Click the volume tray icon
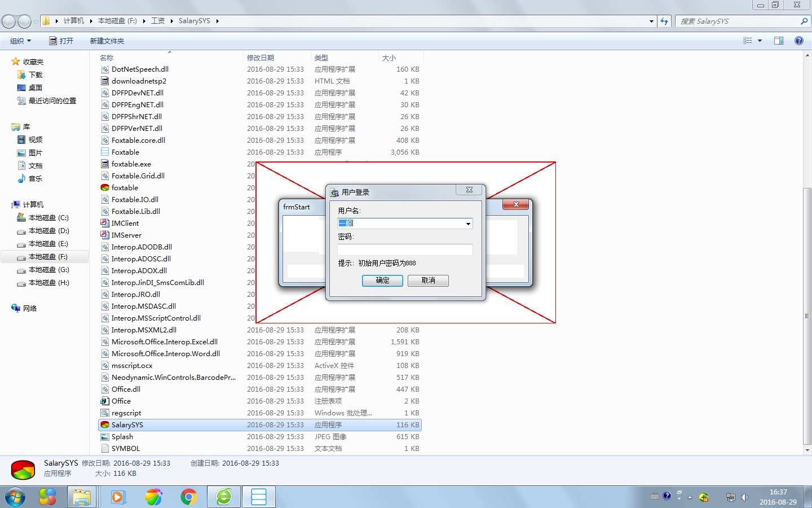 pos(745,497)
